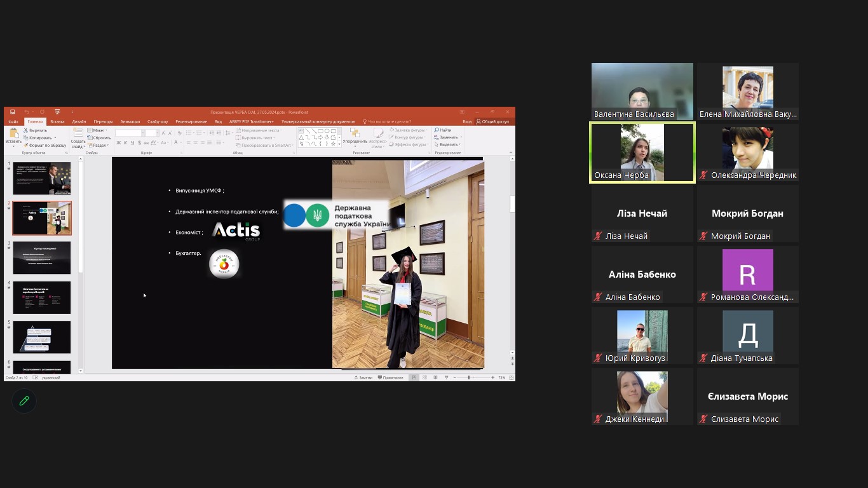Switch to the Слайд-шоу ribbon tab

pyautogui.click(x=158, y=121)
